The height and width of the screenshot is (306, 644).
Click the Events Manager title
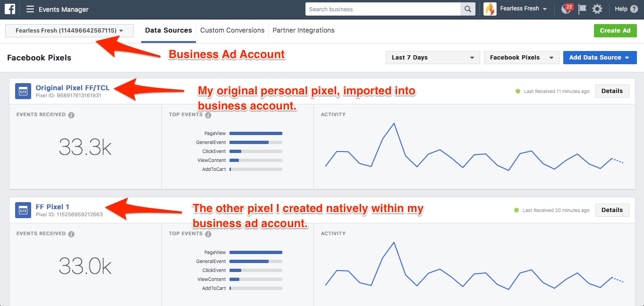pos(64,9)
